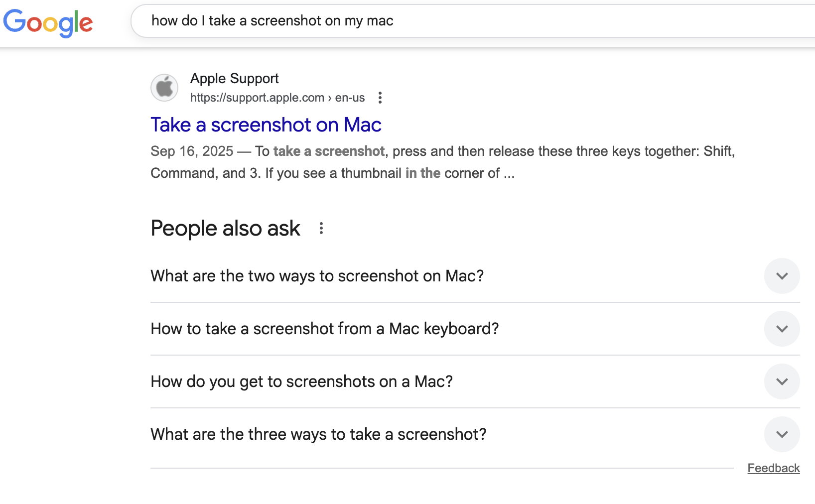Open the Apple Support result options menu
The width and height of the screenshot is (815, 504).
pos(380,98)
